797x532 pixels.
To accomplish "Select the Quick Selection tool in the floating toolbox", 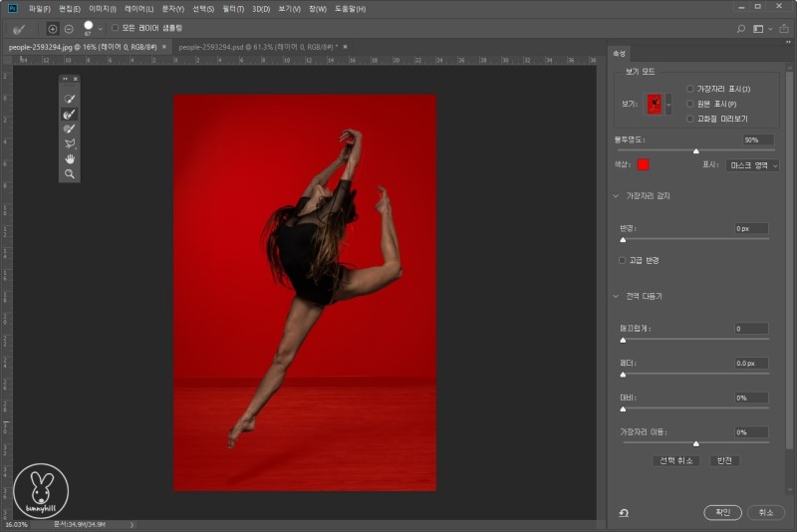I will [x=70, y=100].
